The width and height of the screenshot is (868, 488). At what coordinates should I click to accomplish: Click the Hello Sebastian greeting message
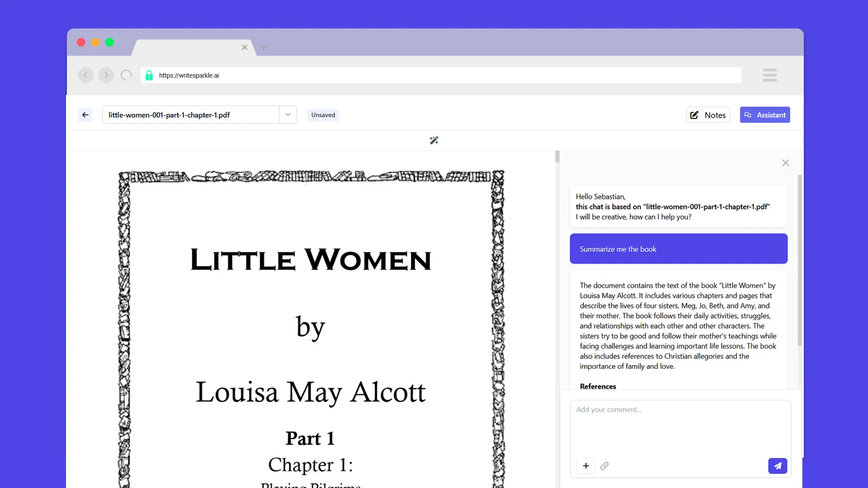679,206
